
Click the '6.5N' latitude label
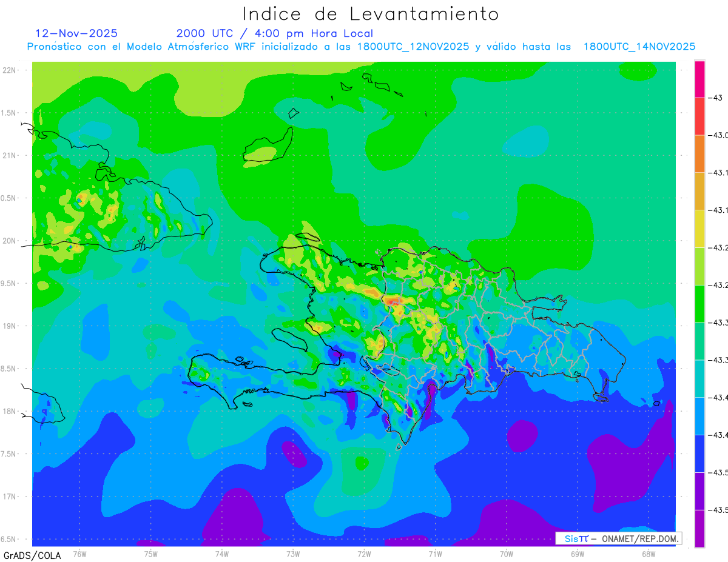pos(9,539)
